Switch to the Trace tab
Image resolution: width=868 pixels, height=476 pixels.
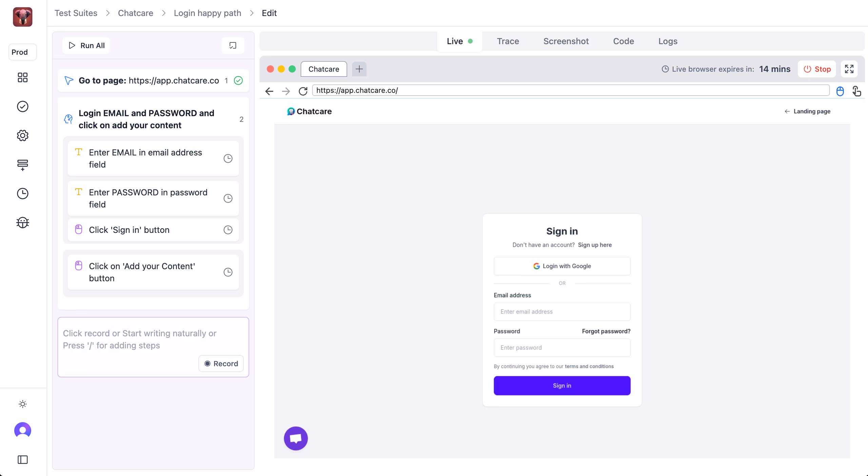(x=508, y=41)
